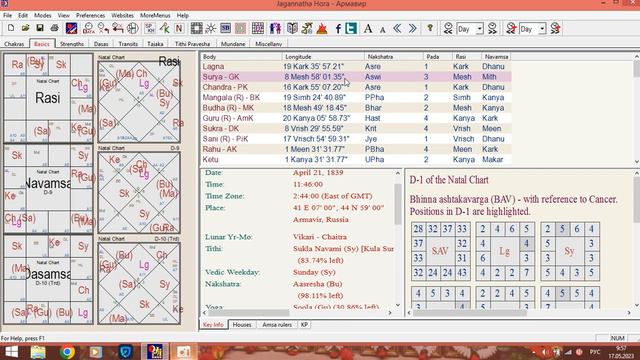Click the Windows Start button

11,352
